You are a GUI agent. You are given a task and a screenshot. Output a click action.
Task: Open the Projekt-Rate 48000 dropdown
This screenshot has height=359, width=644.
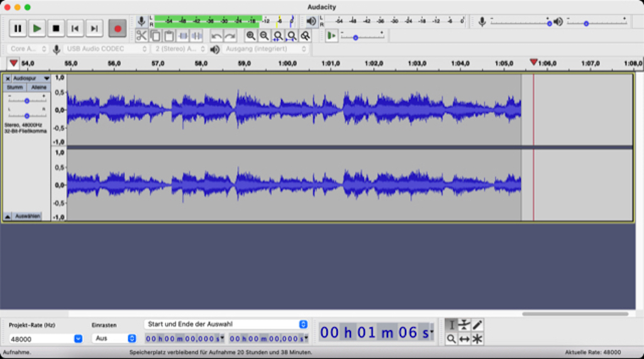78,339
